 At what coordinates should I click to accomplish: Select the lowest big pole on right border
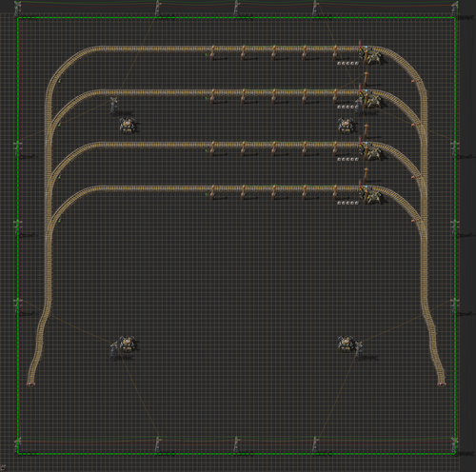[455, 305]
